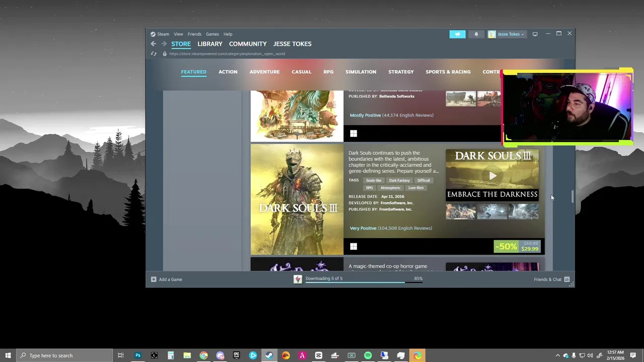
Task: Open the volume control in system tray
Action: coord(590,355)
